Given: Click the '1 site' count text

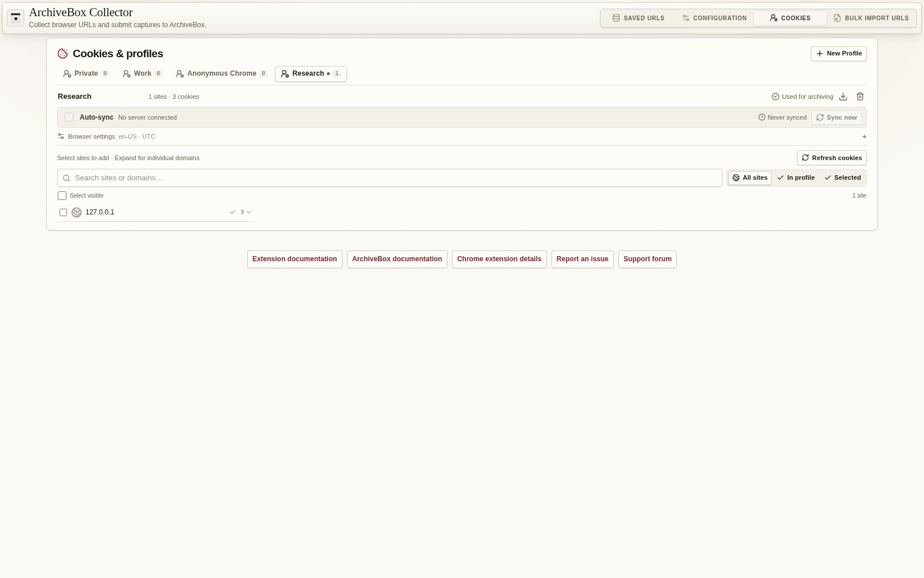Looking at the screenshot, I should (859, 196).
